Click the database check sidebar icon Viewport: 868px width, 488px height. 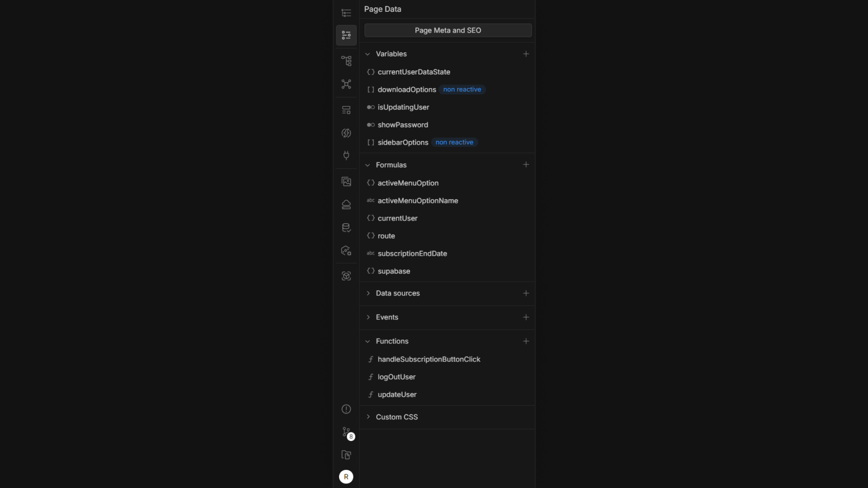click(346, 228)
